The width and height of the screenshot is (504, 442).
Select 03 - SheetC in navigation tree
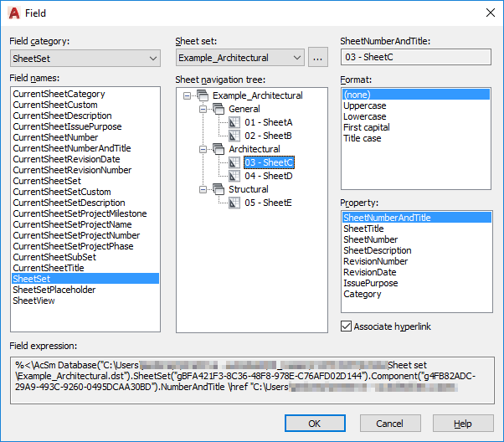(269, 162)
